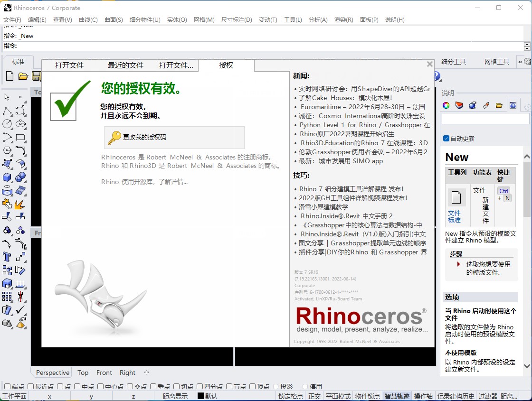Click 更改我的授权码 button
The width and height of the screenshot is (532, 401).
click(x=174, y=137)
